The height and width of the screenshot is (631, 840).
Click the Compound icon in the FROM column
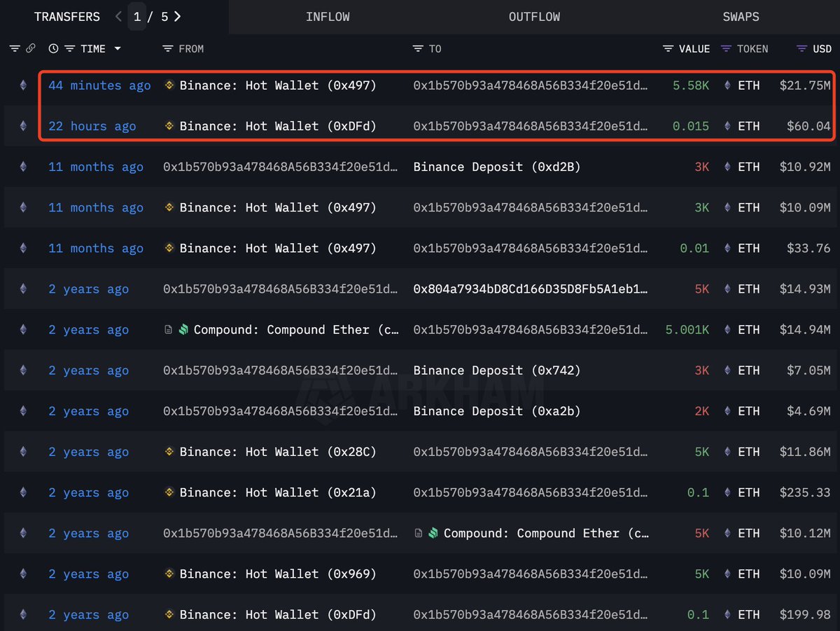(x=183, y=330)
